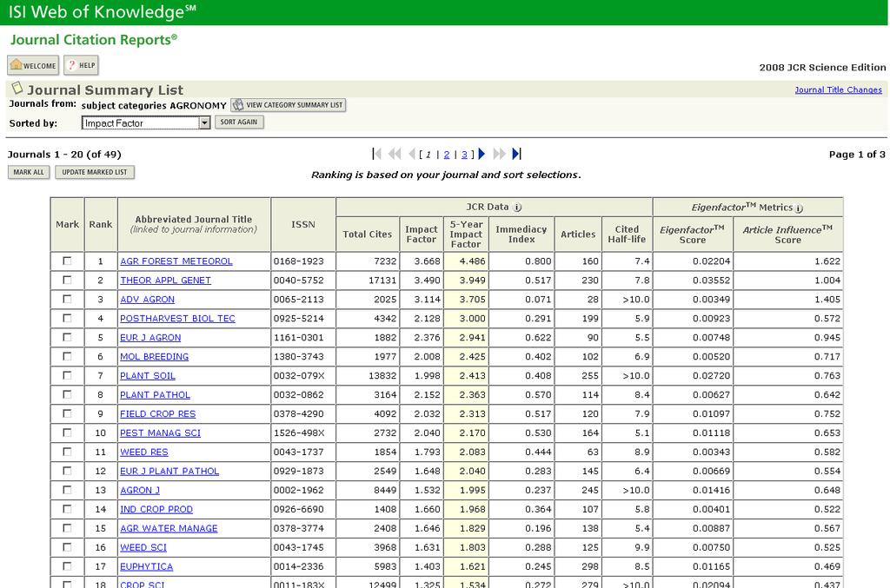
Task: Go to page 2 link
Action: (447, 155)
